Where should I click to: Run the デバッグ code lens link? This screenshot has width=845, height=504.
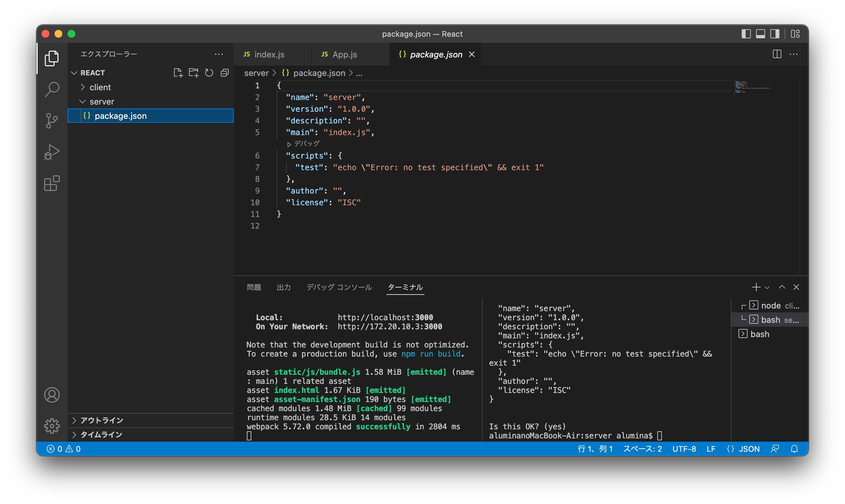coord(304,144)
